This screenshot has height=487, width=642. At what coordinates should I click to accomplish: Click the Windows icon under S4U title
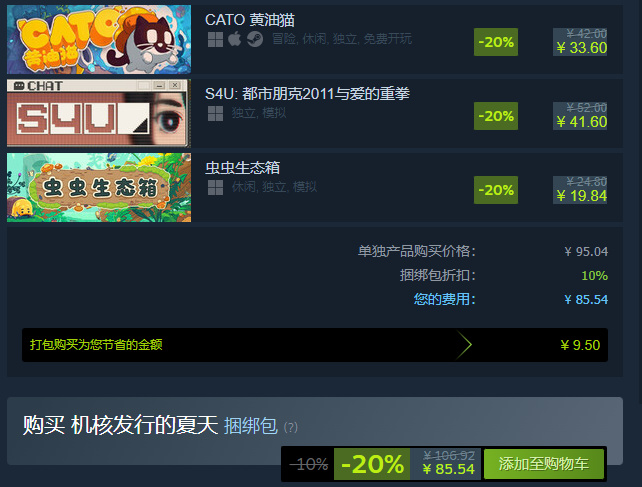click(215, 113)
